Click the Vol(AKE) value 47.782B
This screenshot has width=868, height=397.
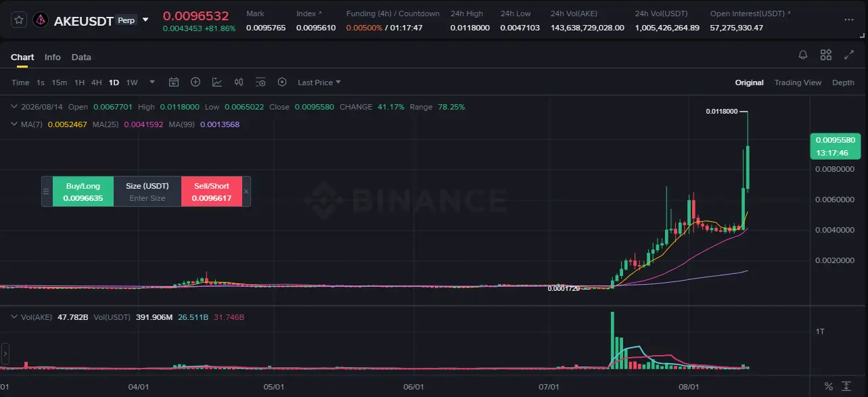click(74, 317)
